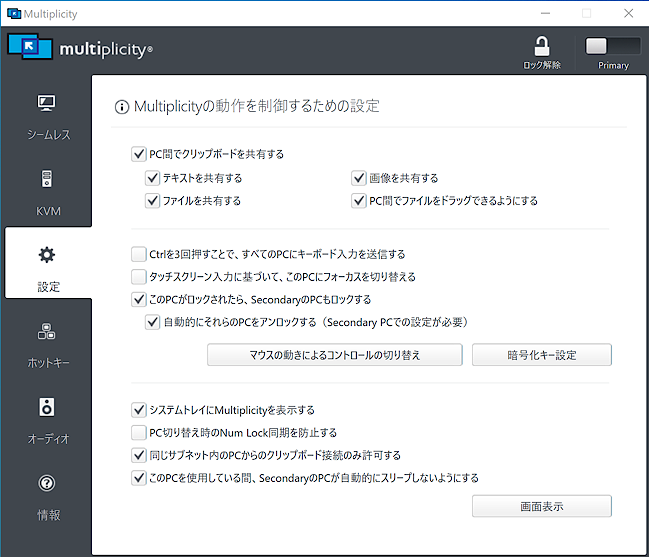
Task: Select the KVM tower icon
Action: [47, 179]
